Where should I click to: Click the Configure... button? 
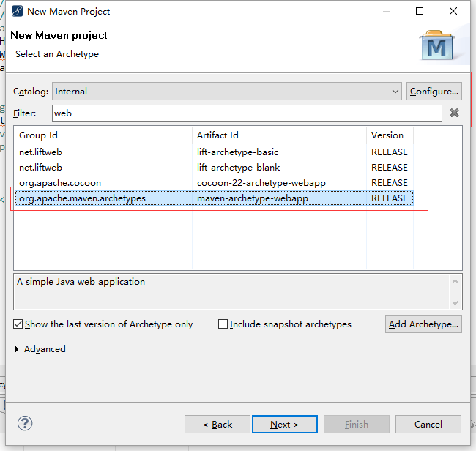tap(434, 91)
